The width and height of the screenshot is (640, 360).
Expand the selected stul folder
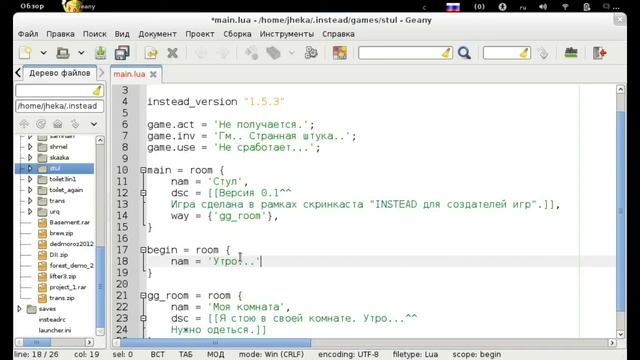tap(30, 168)
